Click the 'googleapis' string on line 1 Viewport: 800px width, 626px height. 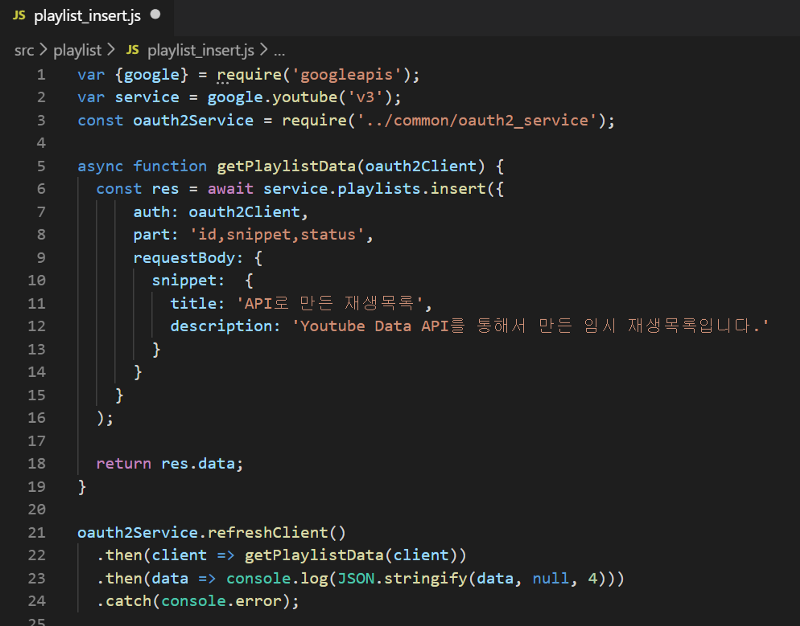[x=346, y=75]
